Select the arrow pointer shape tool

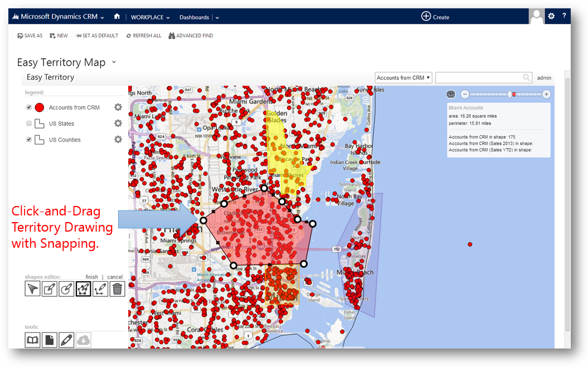click(33, 289)
